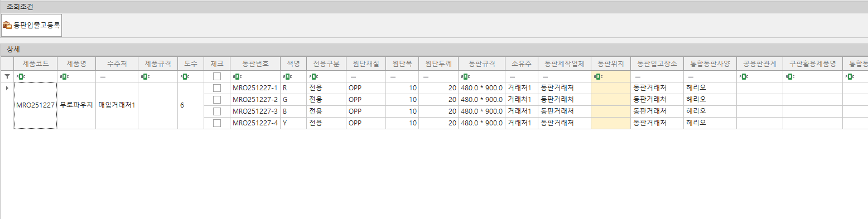This screenshot has width=868, height=219.
Task: Click 480.0 * 900.0 cell in MRO251227-3 row
Action: click(482, 111)
